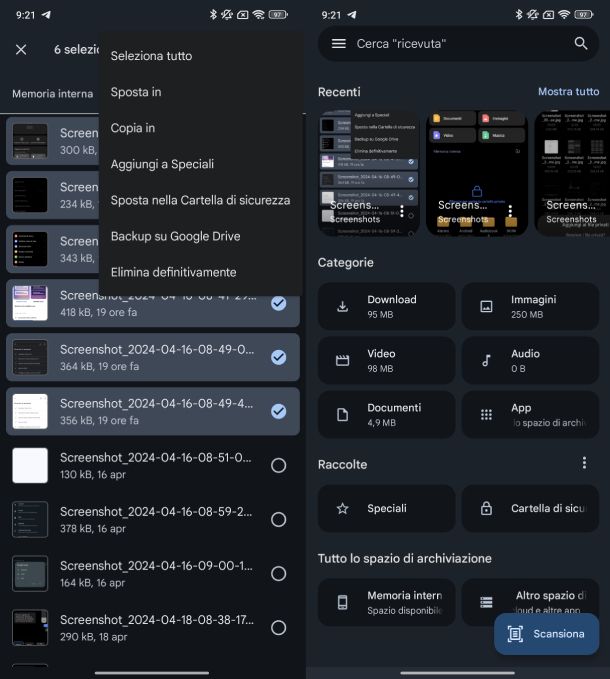Open the hamburger navigation menu
The image size is (610, 679).
tap(339, 43)
